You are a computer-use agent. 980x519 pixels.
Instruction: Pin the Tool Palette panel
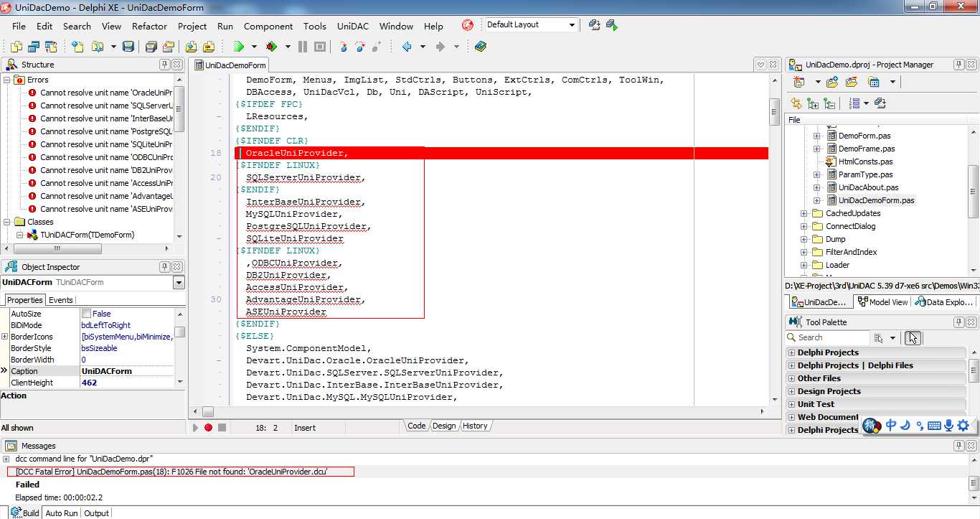point(958,322)
